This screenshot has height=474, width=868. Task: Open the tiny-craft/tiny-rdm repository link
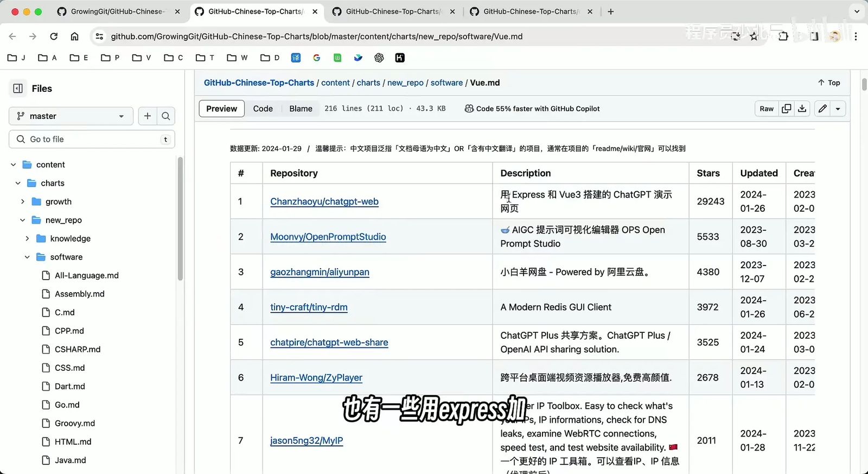[309, 307]
